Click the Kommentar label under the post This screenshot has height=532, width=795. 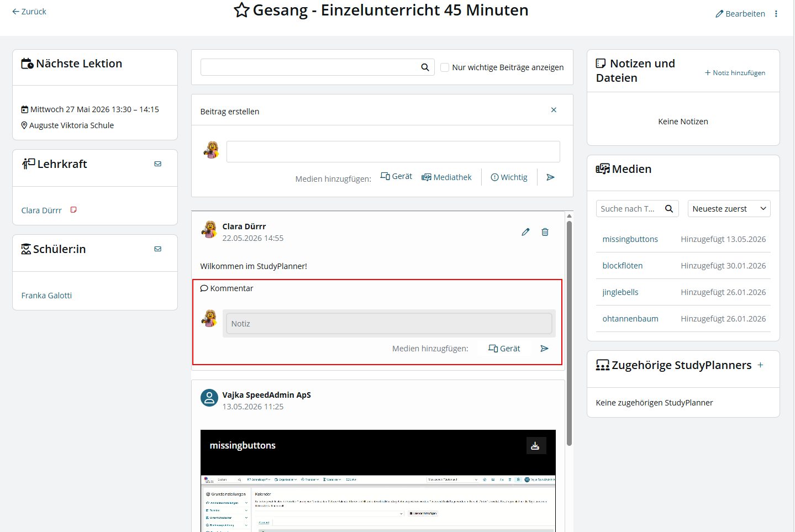(x=227, y=288)
